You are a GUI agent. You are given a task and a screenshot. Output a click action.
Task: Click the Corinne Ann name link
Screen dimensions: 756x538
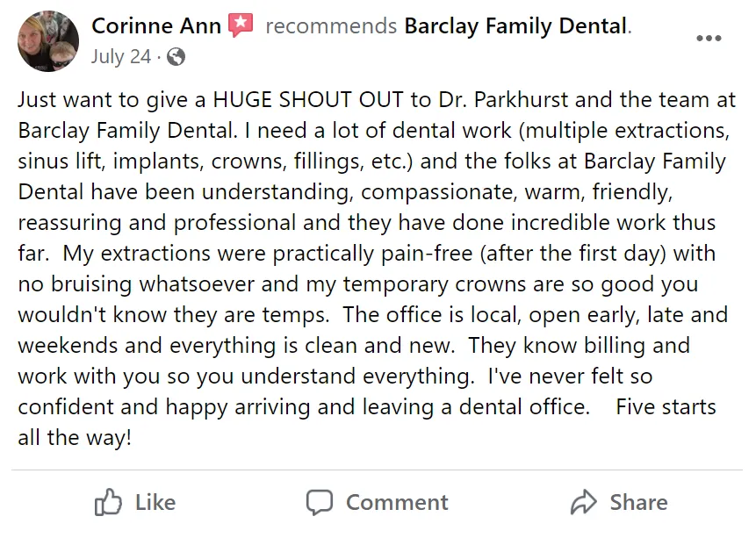(156, 26)
